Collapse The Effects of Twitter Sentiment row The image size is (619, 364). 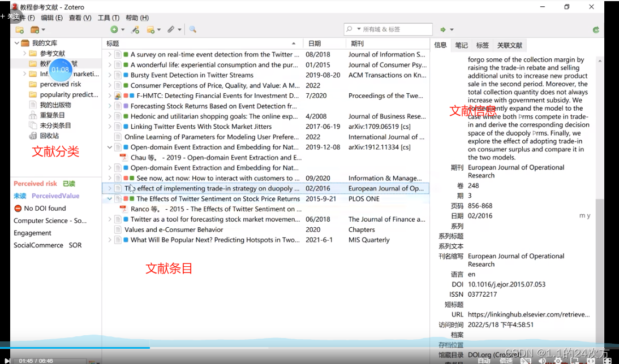click(109, 199)
